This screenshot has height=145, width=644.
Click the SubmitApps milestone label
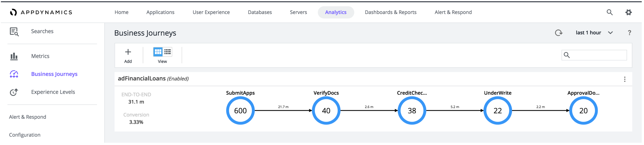241,93
